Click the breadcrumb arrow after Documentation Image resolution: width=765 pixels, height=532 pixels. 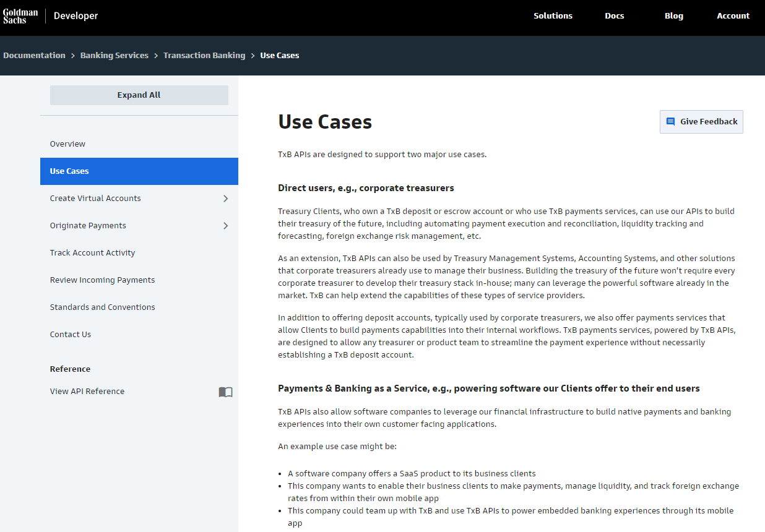73,56
